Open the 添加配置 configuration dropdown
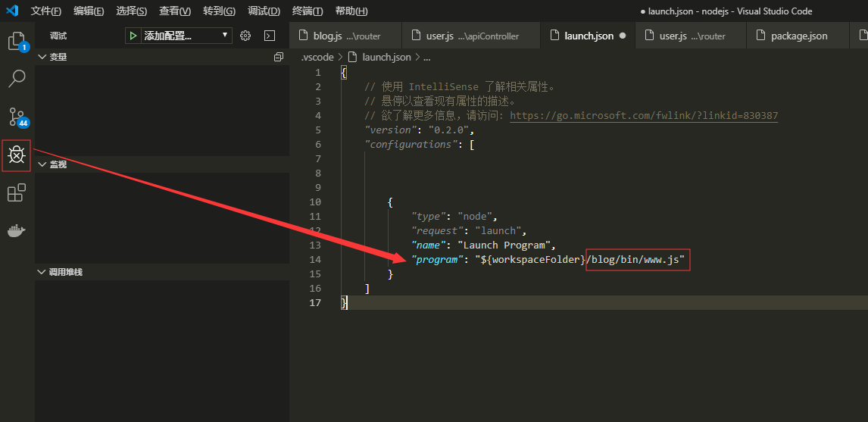 (186, 36)
